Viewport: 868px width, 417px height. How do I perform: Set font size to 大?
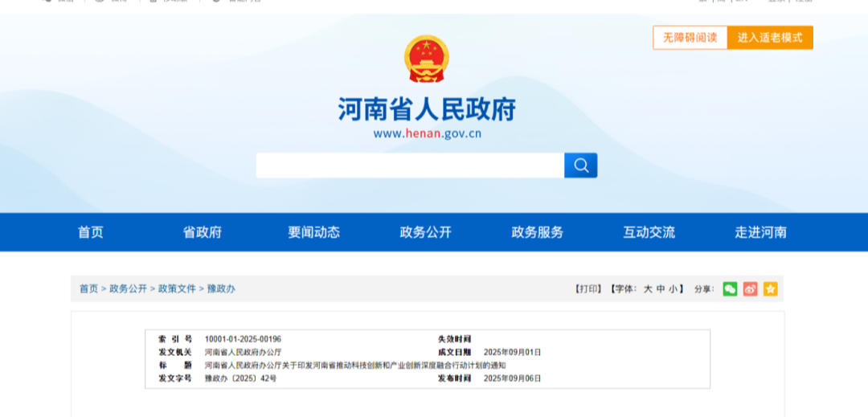(648, 288)
